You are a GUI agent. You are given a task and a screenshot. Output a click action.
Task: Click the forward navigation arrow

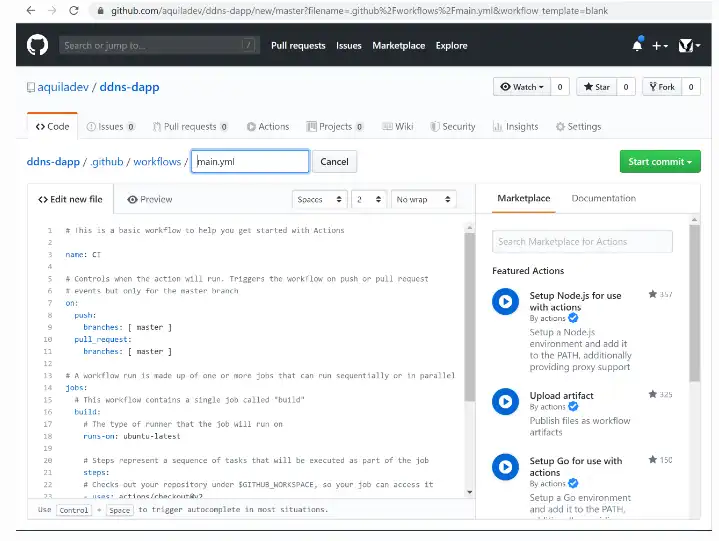pyautogui.click(x=52, y=10)
